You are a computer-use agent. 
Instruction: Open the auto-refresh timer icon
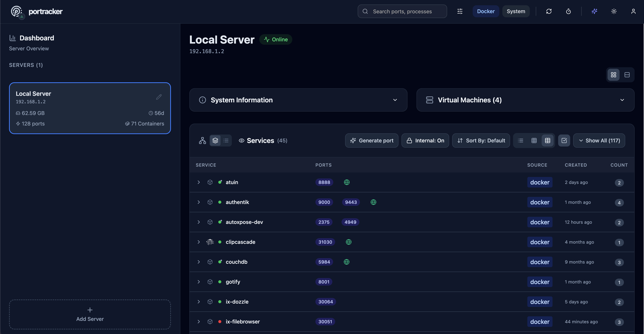568,11
